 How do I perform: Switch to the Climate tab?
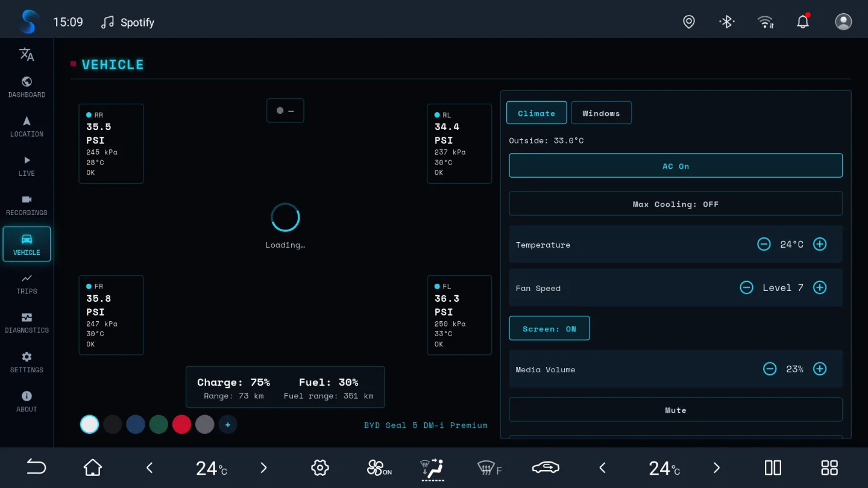point(536,113)
